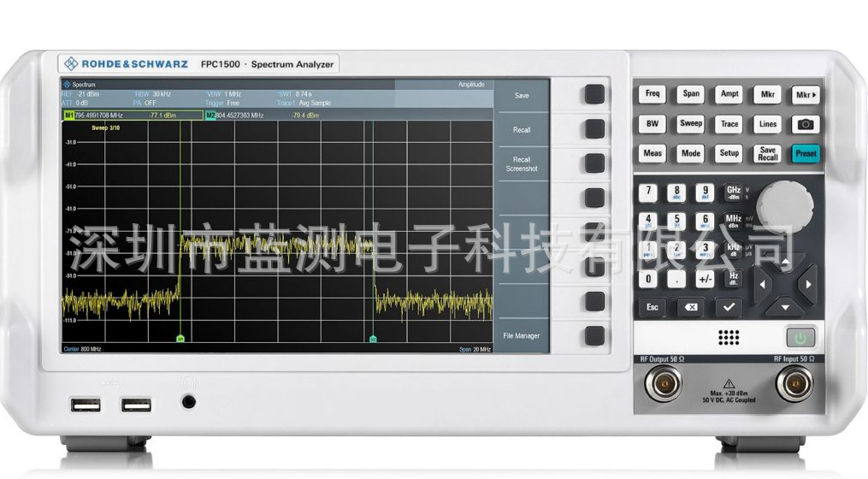This screenshot has height=479, width=868.
Task: Touch the RF Input 50 Ω connector
Action: (794, 382)
